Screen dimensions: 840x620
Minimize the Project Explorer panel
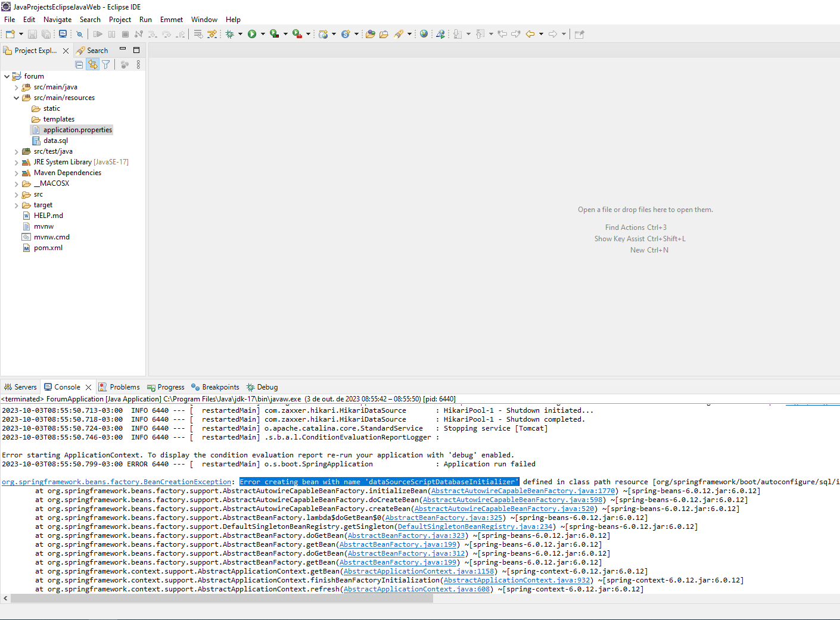point(123,49)
